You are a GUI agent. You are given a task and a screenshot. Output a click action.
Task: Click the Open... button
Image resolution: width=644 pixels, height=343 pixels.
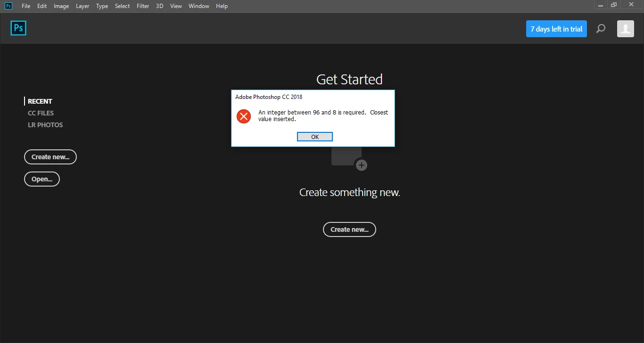coord(42,179)
